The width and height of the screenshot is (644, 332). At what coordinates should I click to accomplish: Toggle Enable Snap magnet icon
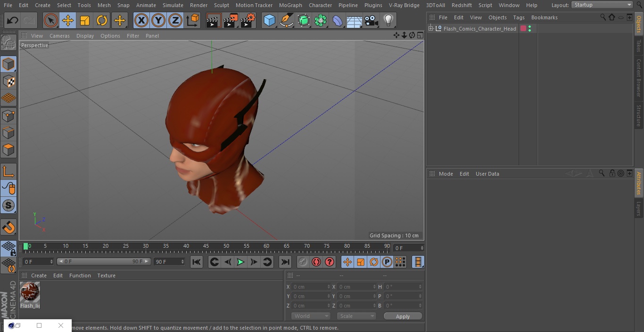click(8, 227)
